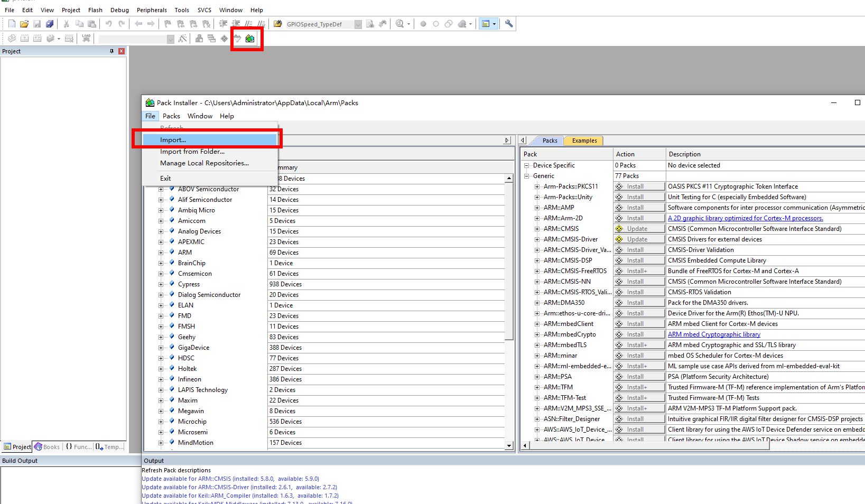Viewport: 865px width, 504px height.
Task: Open a file with the folder icon
Action: pos(24,24)
